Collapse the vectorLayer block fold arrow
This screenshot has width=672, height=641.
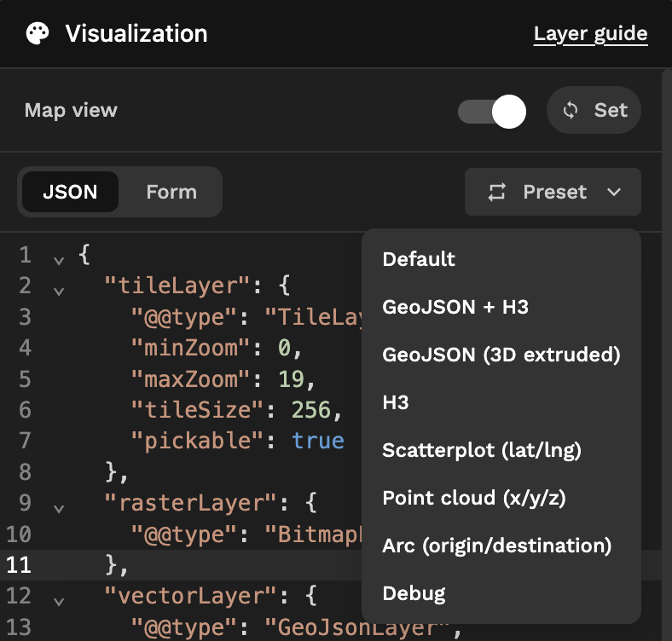click(59, 602)
